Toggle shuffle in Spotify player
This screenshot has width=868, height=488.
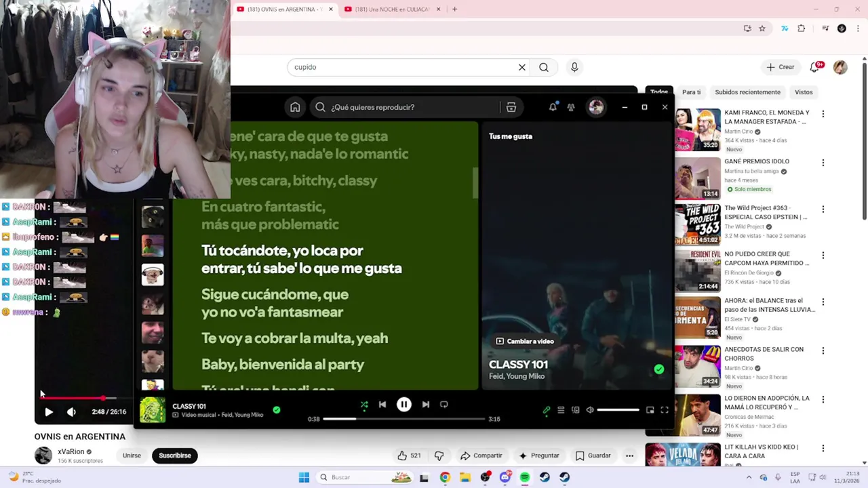pyautogui.click(x=364, y=405)
